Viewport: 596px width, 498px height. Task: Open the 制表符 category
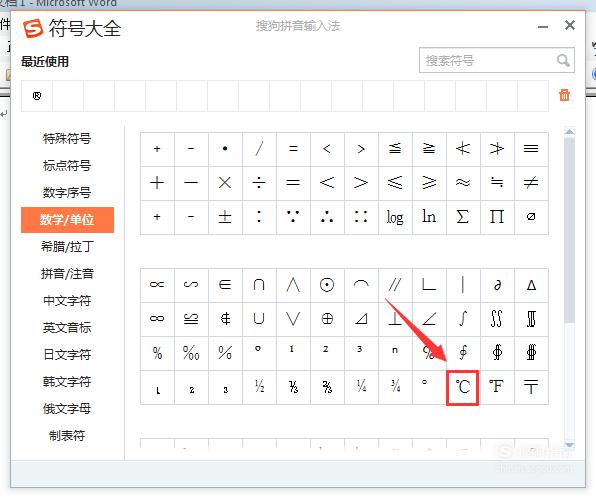click(x=67, y=436)
